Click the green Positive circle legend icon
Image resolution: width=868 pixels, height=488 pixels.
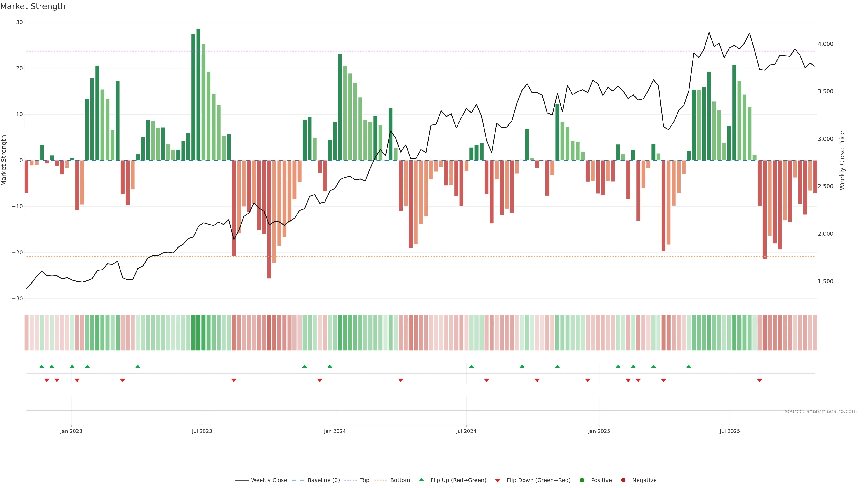[582, 480]
